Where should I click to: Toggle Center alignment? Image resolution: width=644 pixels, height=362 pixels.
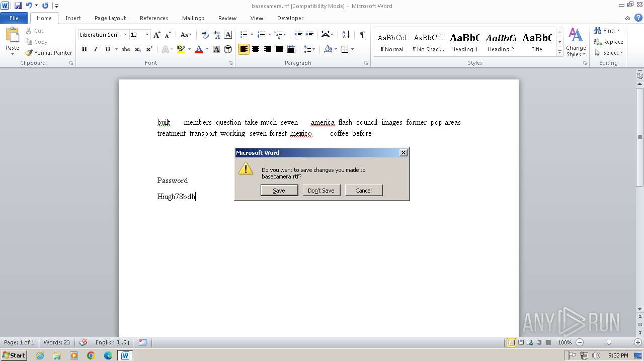click(256, 49)
